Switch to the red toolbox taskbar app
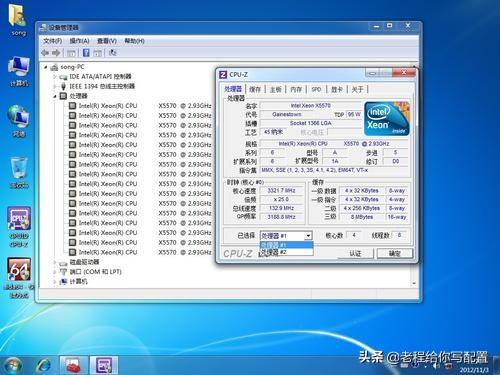 tap(74, 365)
